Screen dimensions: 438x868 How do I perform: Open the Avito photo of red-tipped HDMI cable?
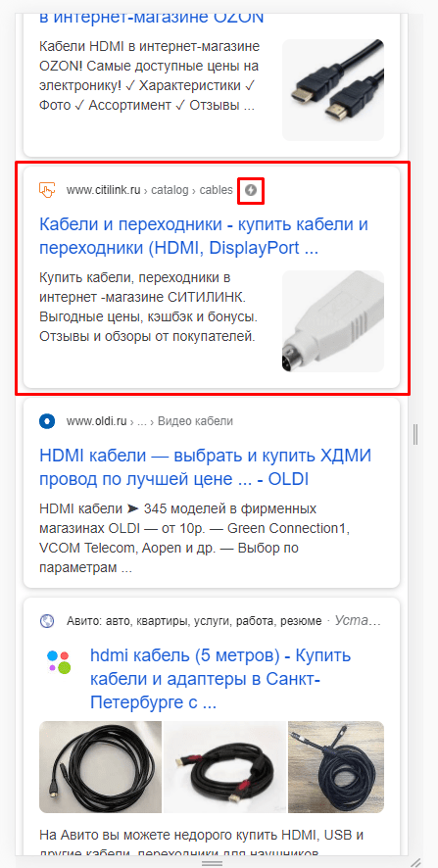pyautogui.click(x=224, y=767)
